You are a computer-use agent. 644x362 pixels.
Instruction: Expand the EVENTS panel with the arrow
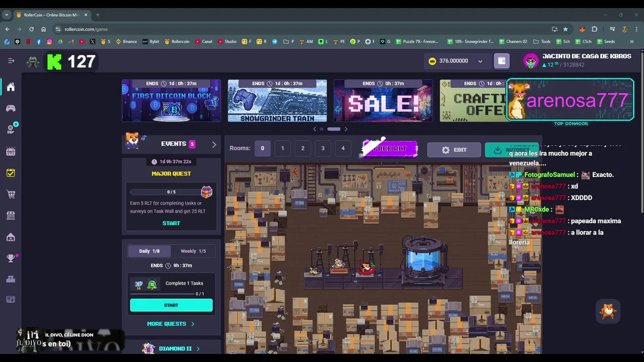pyautogui.click(x=214, y=144)
